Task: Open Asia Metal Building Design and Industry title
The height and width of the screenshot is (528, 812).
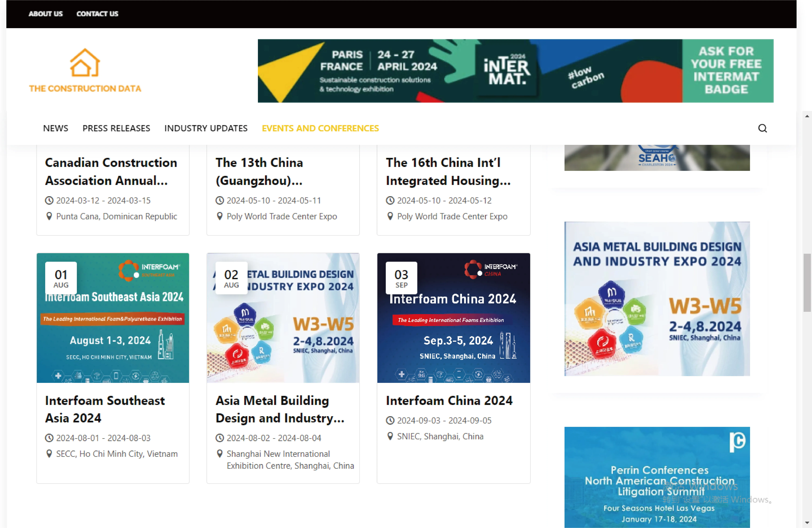Action: pyautogui.click(x=280, y=409)
